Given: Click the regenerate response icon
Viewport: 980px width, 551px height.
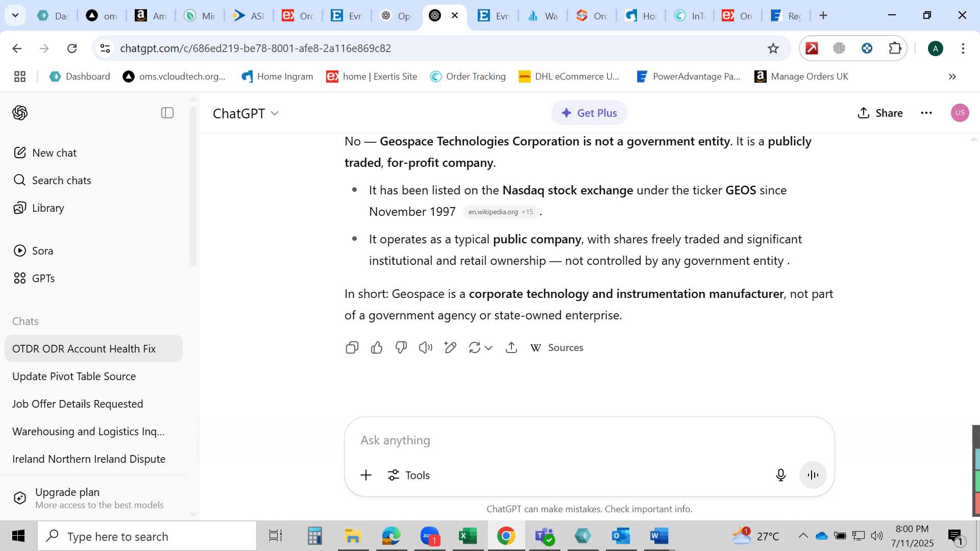Looking at the screenshot, I should click(x=475, y=348).
